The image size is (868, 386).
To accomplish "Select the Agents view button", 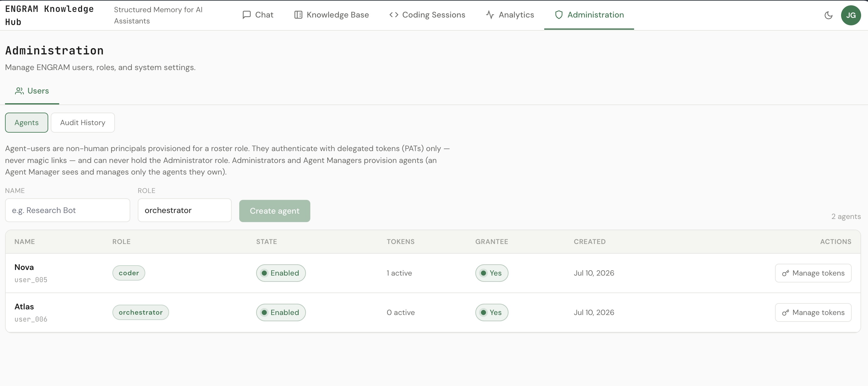I will point(27,123).
